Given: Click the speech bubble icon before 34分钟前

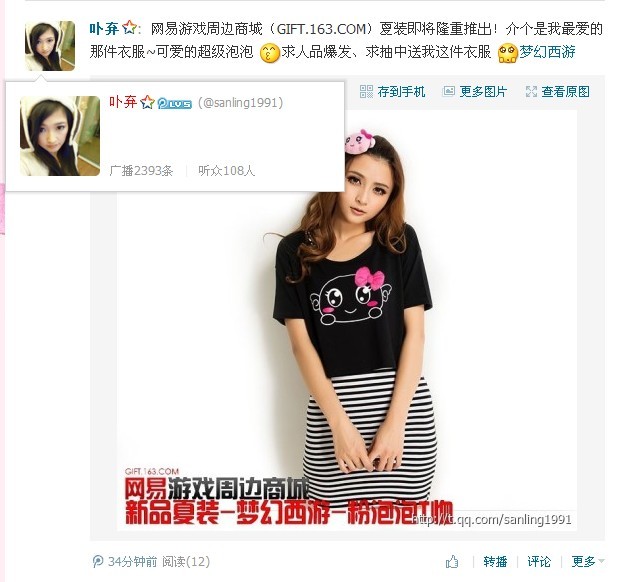Looking at the screenshot, I should (x=98, y=561).
